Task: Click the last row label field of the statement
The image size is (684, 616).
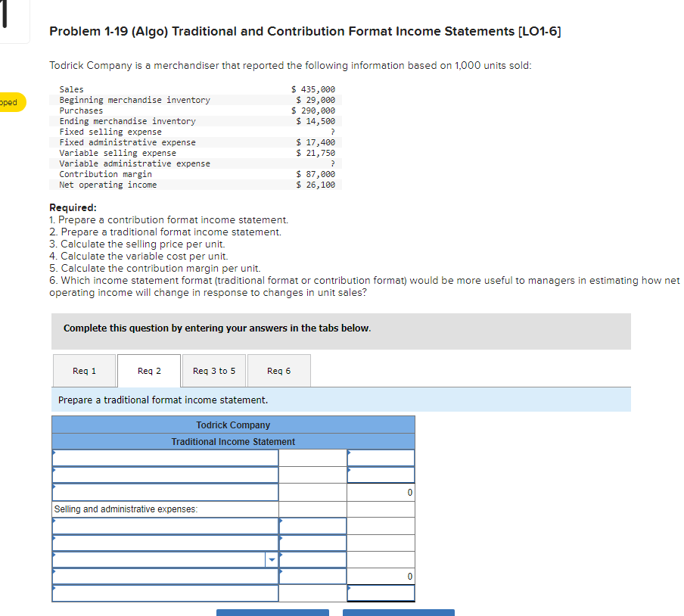Action: pyautogui.click(x=166, y=593)
